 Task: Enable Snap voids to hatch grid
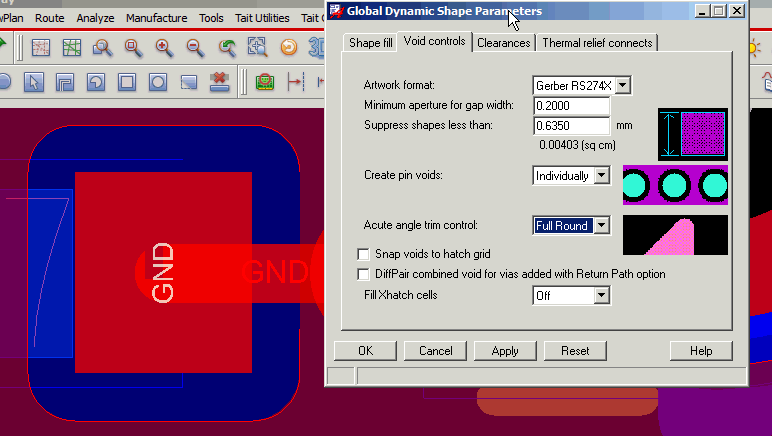[364, 254]
